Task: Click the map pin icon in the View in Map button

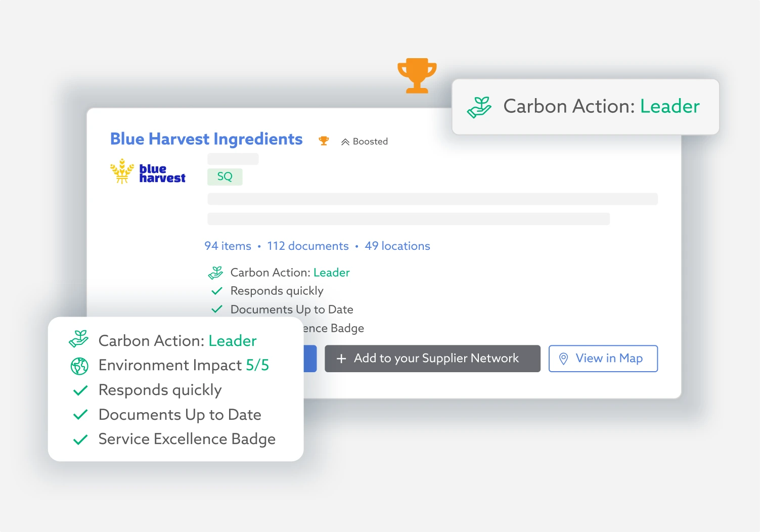Action: 563,359
